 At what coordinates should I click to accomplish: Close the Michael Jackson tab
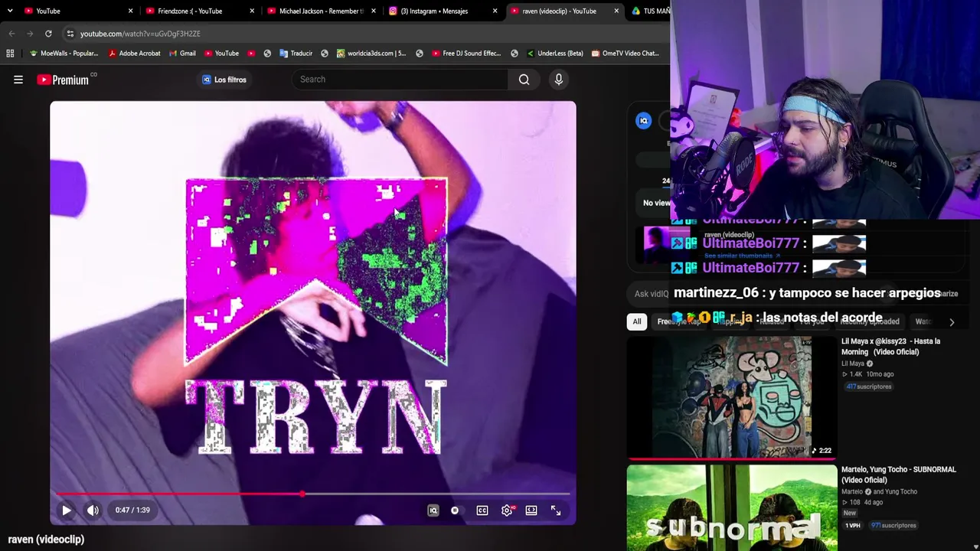click(x=374, y=11)
